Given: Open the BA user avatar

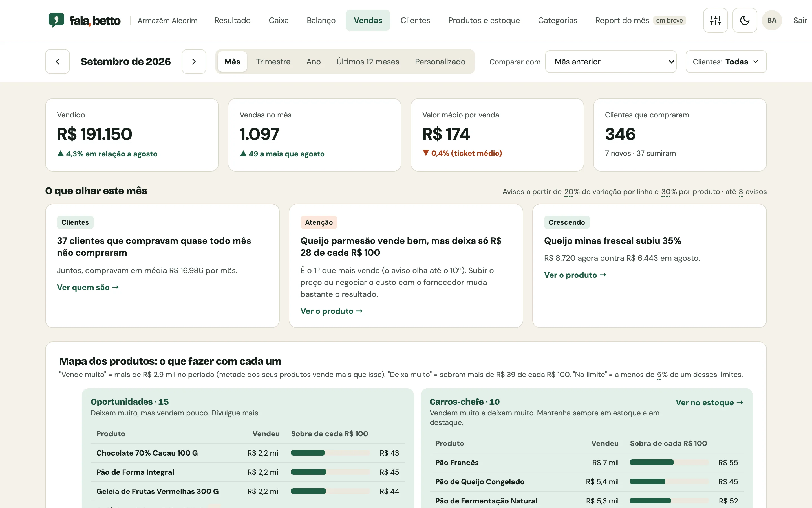Looking at the screenshot, I should click(x=772, y=21).
